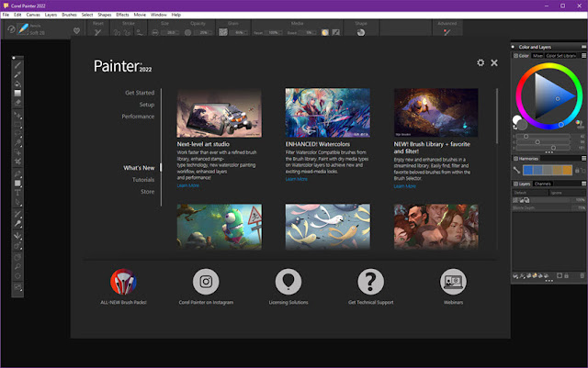This screenshot has height=368, width=588.
Task: Favorite the current brush with heart icon
Action: coord(76,30)
